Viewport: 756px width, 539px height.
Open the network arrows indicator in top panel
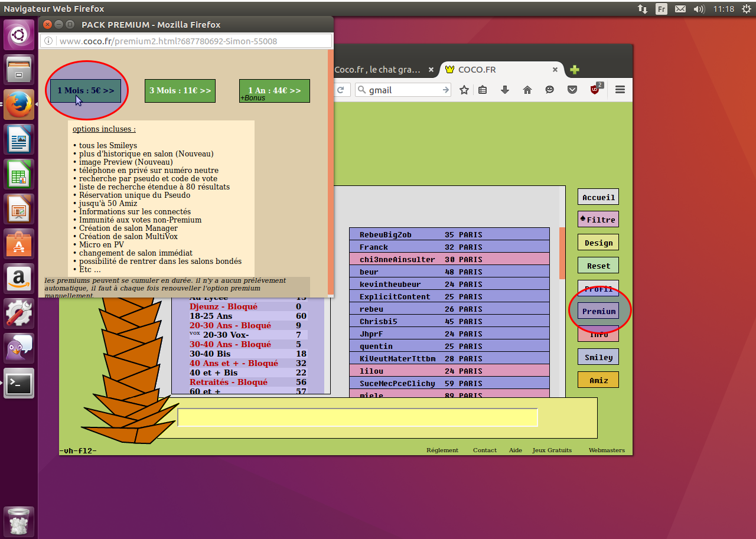[x=643, y=9]
